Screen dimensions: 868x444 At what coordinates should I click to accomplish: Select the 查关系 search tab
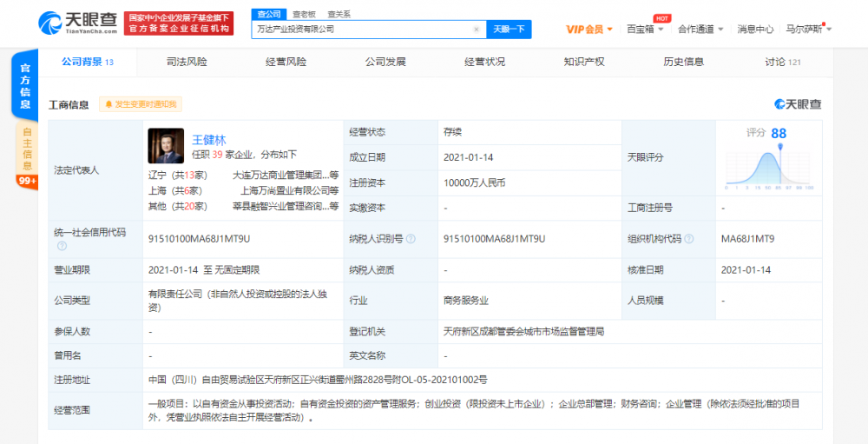click(339, 15)
